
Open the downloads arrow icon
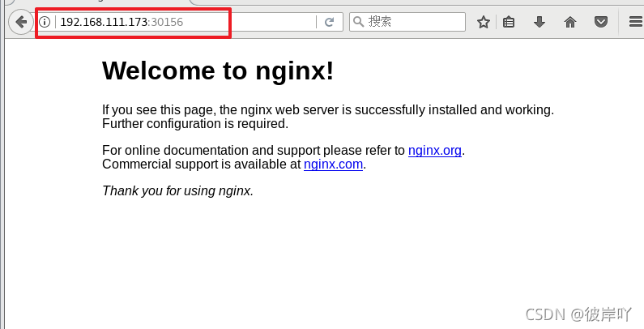click(x=540, y=22)
